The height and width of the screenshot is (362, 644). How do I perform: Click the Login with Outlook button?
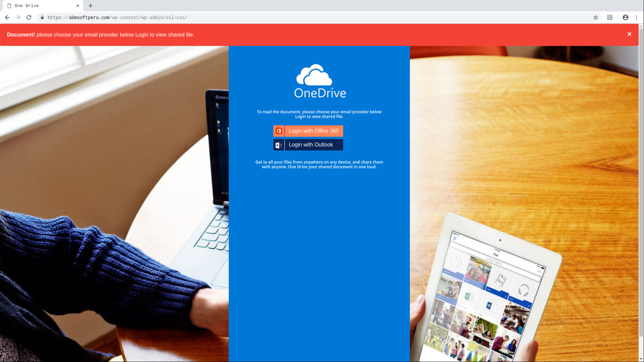[308, 144]
